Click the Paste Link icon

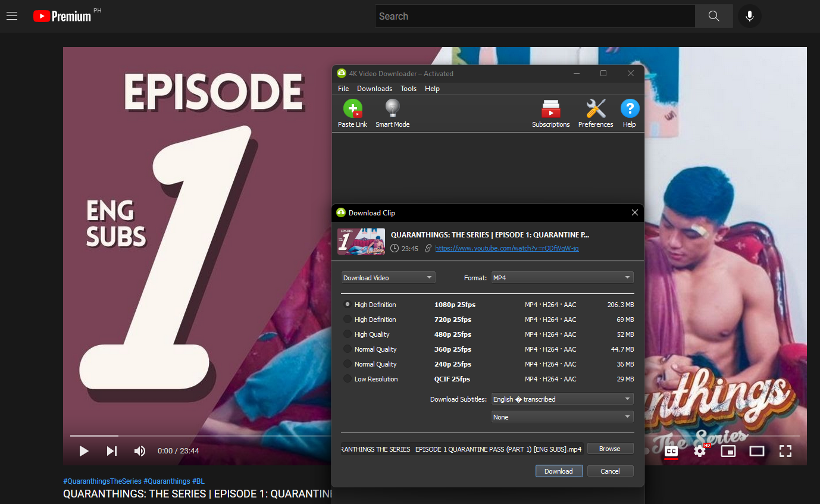pos(353,109)
